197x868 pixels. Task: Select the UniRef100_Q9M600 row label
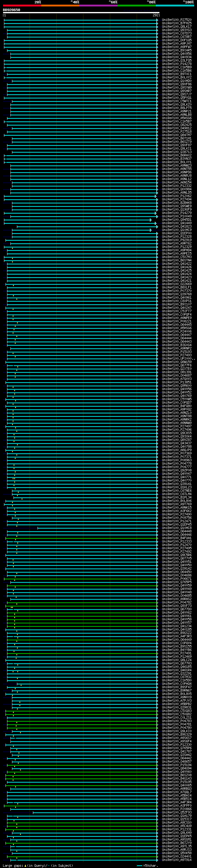click(x=177, y=386)
